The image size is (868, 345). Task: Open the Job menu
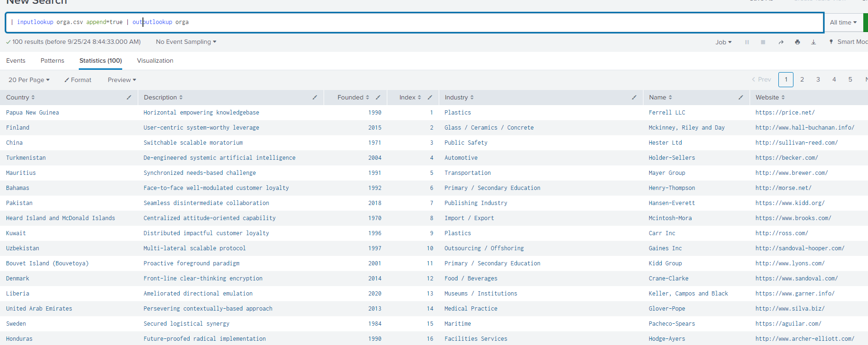point(723,42)
